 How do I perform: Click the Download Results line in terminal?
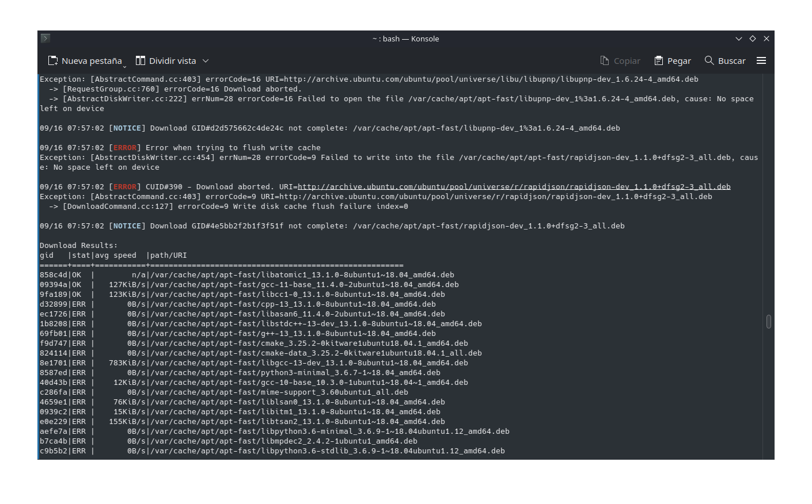(78, 246)
